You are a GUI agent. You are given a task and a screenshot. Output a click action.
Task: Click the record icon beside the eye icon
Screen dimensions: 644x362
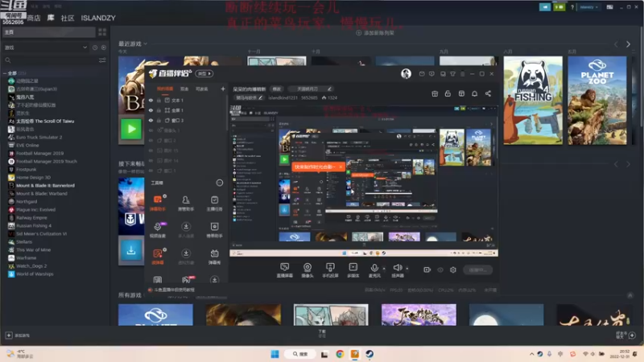[x=427, y=269]
